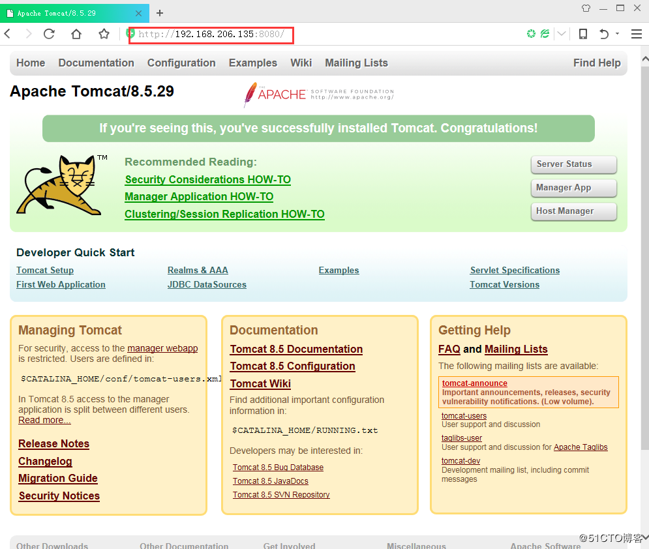
Task: Click the Apache Software Foundation logo
Action: [x=319, y=94]
